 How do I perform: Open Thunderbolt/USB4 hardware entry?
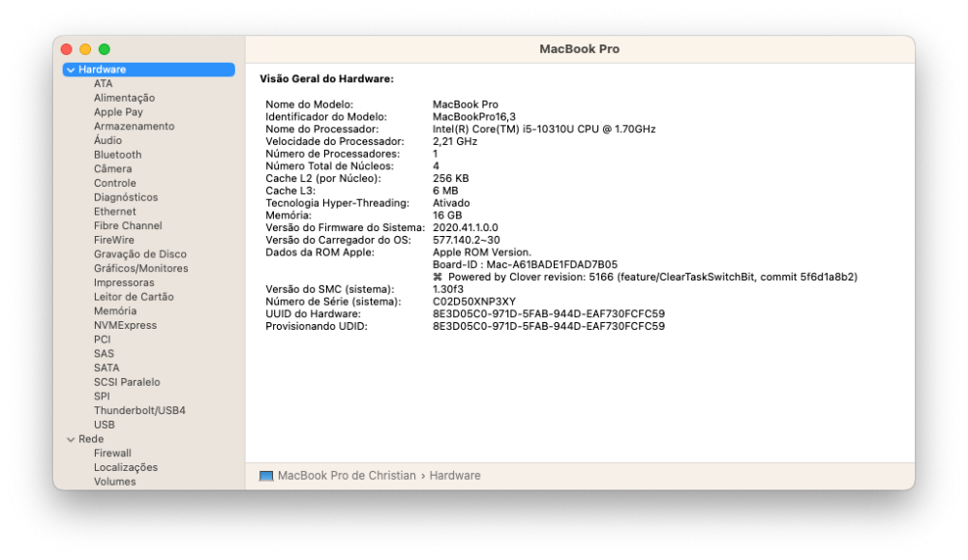[139, 410]
